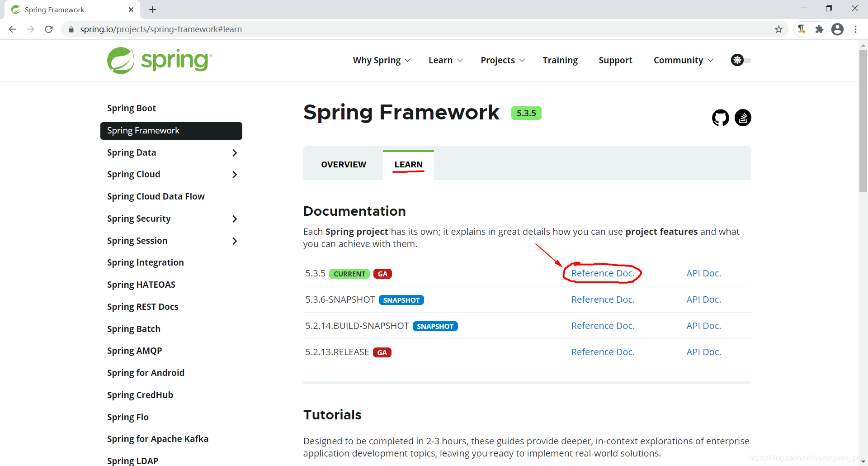Expand the Projects navigation menu
The image size is (868, 466).
click(x=503, y=60)
